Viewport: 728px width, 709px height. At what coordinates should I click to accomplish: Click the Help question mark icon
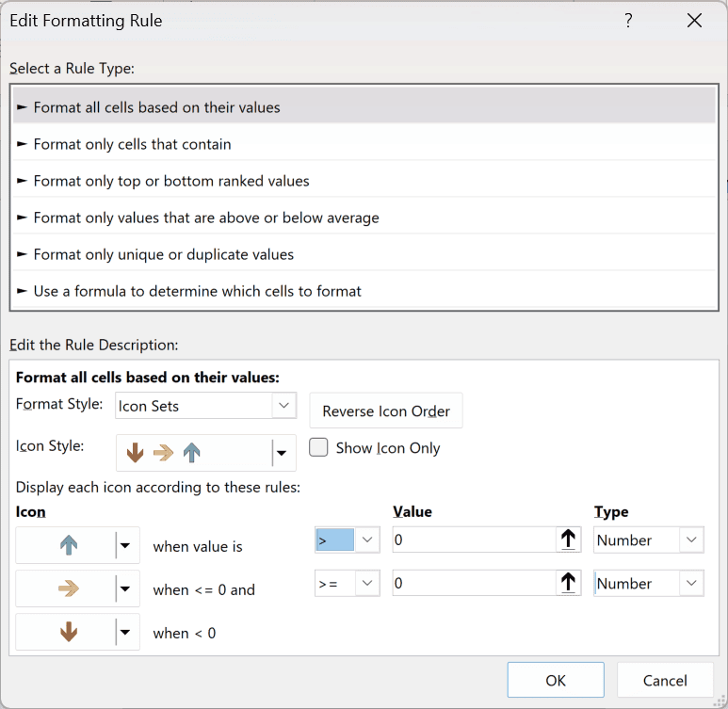pyautogui.click(x=628, y=21)
